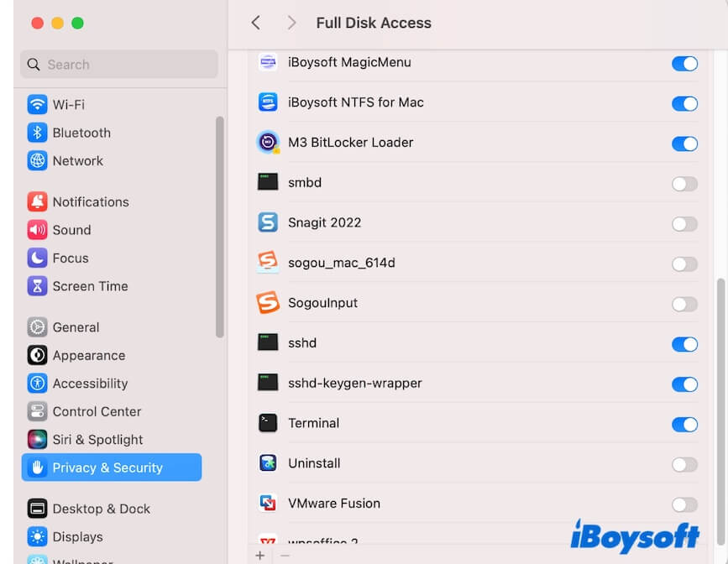
Task: Click the M3 BitLocker Loader icon
Action: (268, 143)
